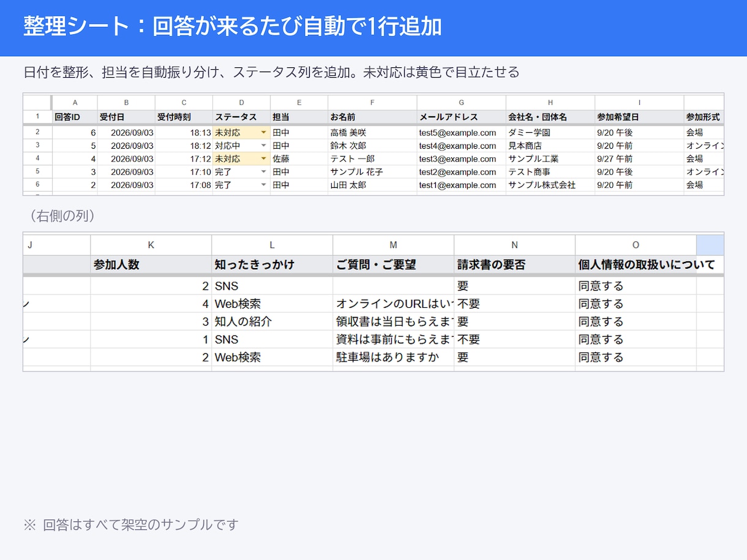Click the 参加希望日 header cell
This screenshot has height=560, width=747.
(639, 117)
